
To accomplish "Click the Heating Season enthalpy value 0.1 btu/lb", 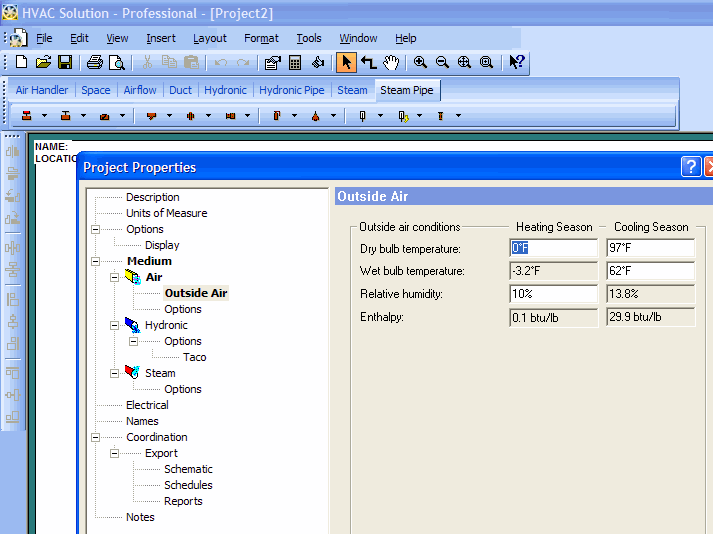I will click(553, 317).
